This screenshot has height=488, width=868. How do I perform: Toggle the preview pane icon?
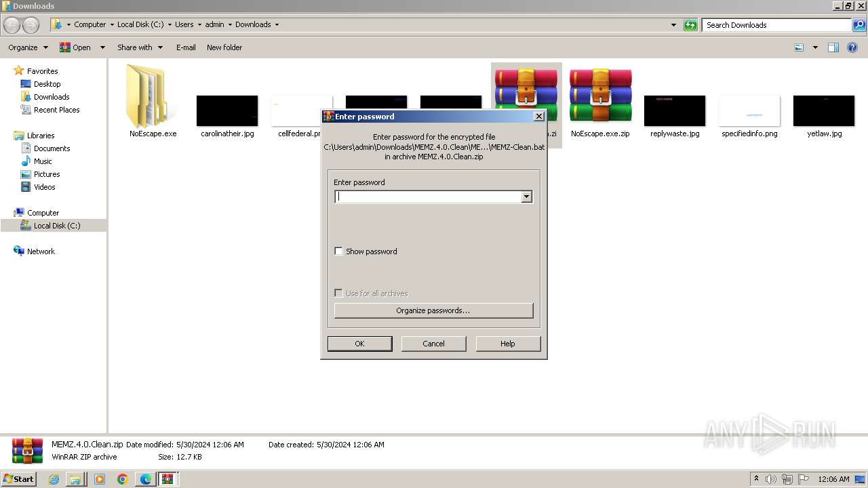(833, 47)
